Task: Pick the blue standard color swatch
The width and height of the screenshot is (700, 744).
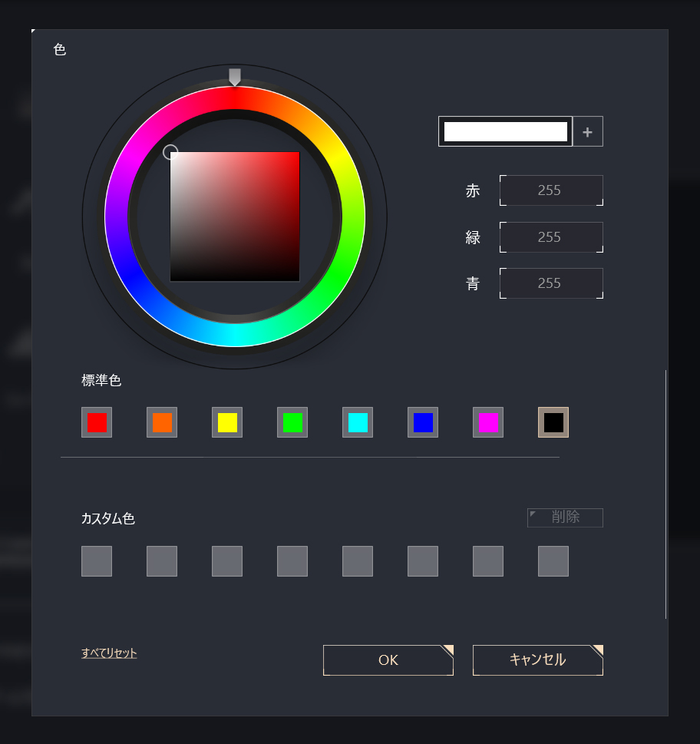Action: click(x=423, y=422)
